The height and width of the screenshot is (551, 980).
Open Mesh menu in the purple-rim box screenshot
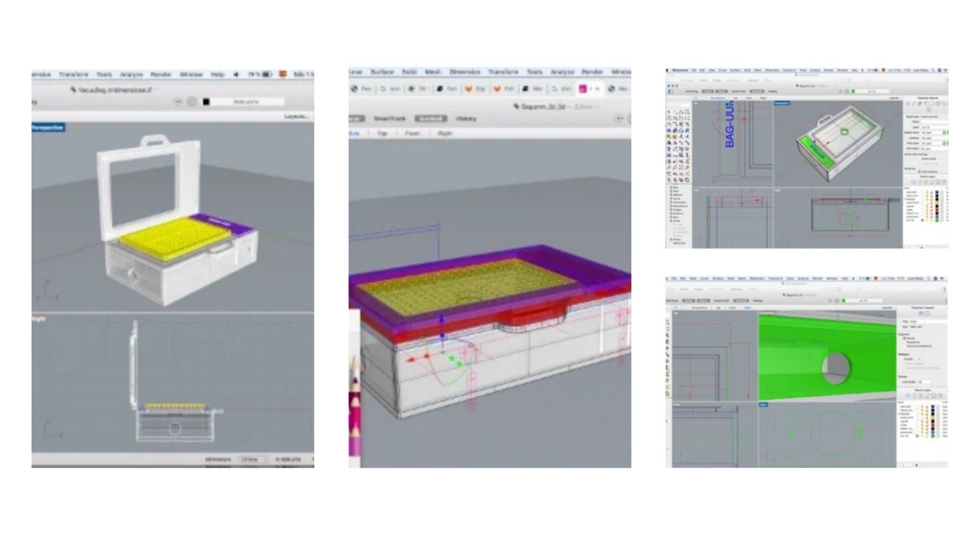tap(433, 72)
